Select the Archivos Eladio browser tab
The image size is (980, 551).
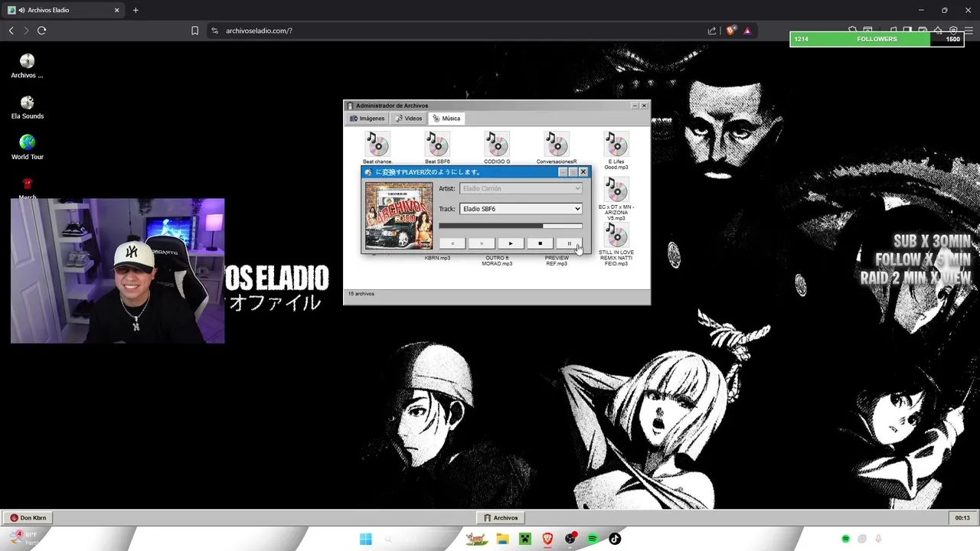(64, 10)
